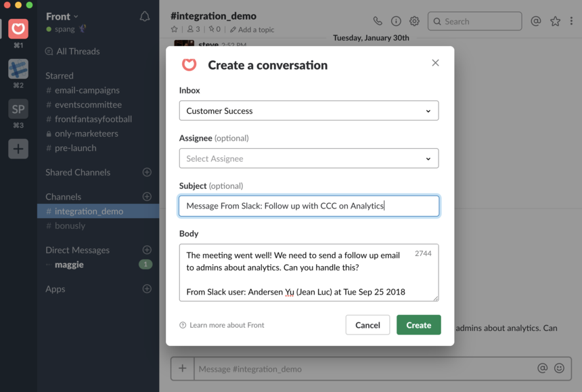Click the Front logo in dialog header
582x392 pixels.
[x=189, y=65]
